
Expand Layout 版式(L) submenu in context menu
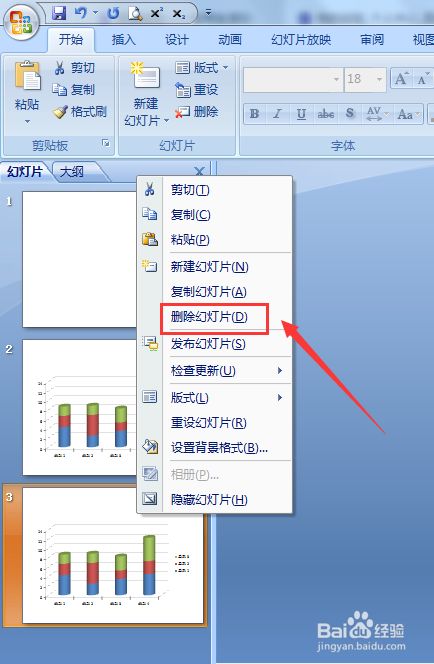pyautogui.click(x=214, y=398)
